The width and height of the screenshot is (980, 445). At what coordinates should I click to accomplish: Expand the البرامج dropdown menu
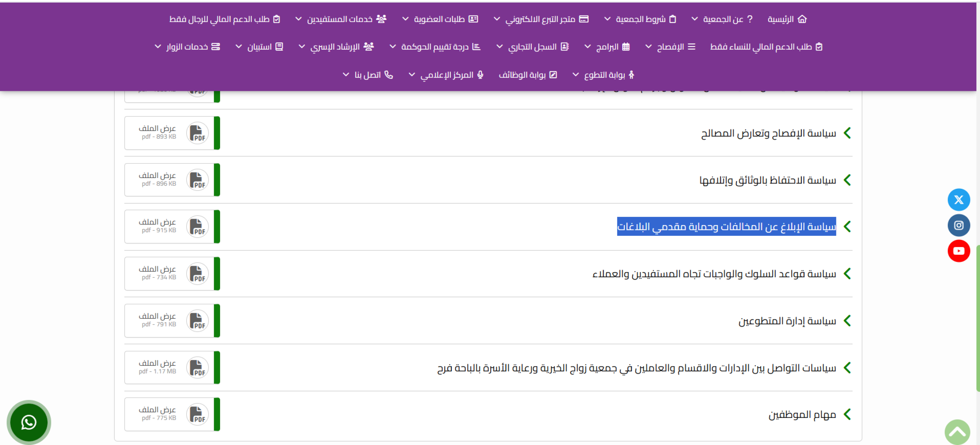(x=588, y=46)
